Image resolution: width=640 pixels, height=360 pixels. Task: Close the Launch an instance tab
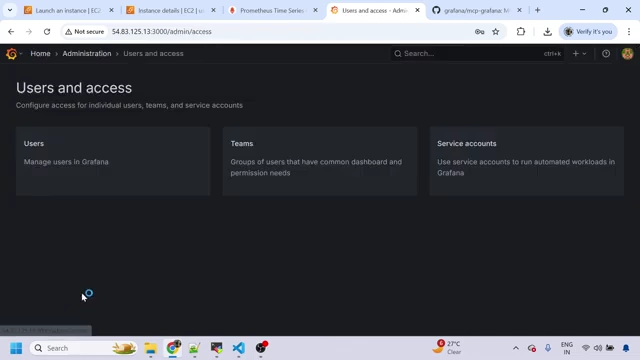point(111,10)
